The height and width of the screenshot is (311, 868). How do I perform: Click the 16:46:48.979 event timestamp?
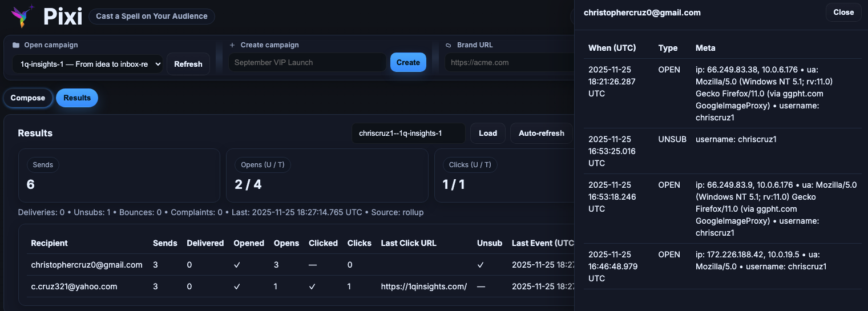point(612,266)
